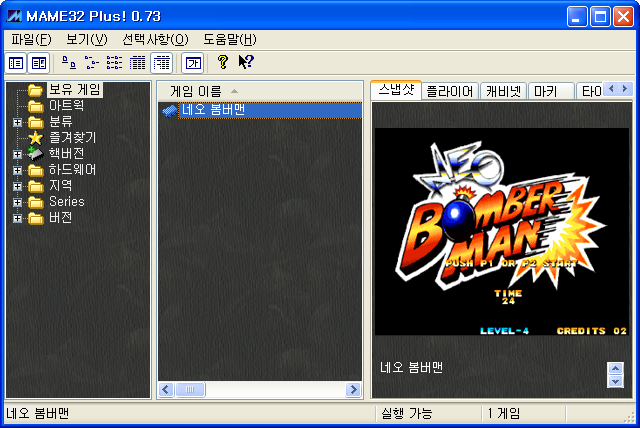Image resolution: width=640 pixels, height=428 pixels.
Task: Select 즐겨찾기 in the folder tree
Action: point(73,137)
